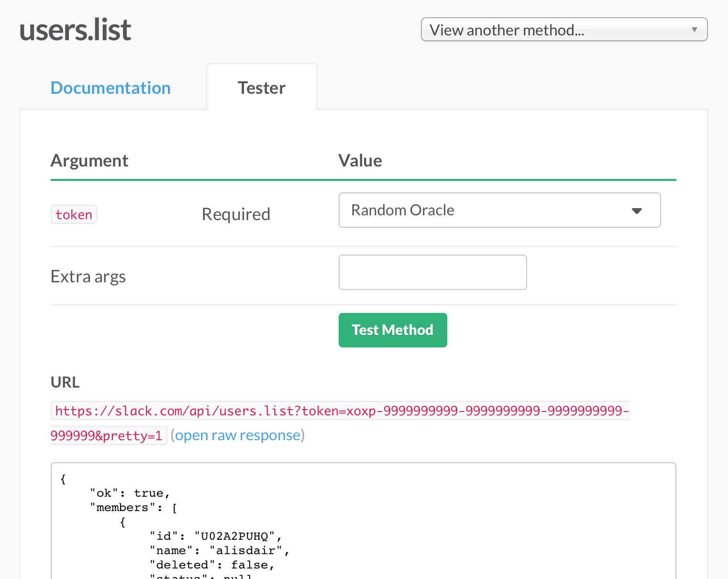The image size is (728, 579).
Task: Open raw response link
Action: tap(238, 435)
